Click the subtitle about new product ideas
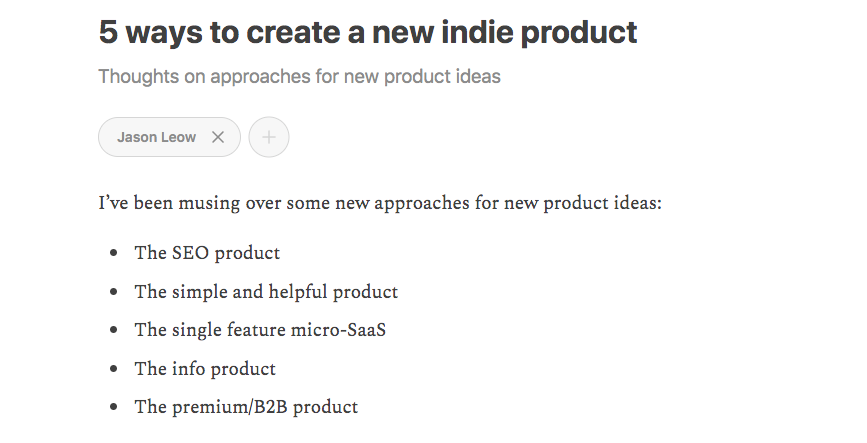Viewport: 867px width, 443px height. click(x=299, y=76)
